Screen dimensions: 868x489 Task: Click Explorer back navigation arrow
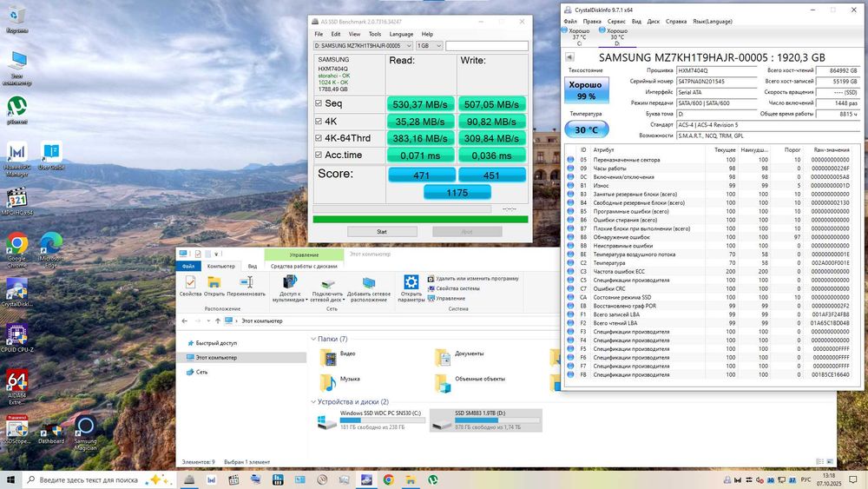click(x=185, y=320)
